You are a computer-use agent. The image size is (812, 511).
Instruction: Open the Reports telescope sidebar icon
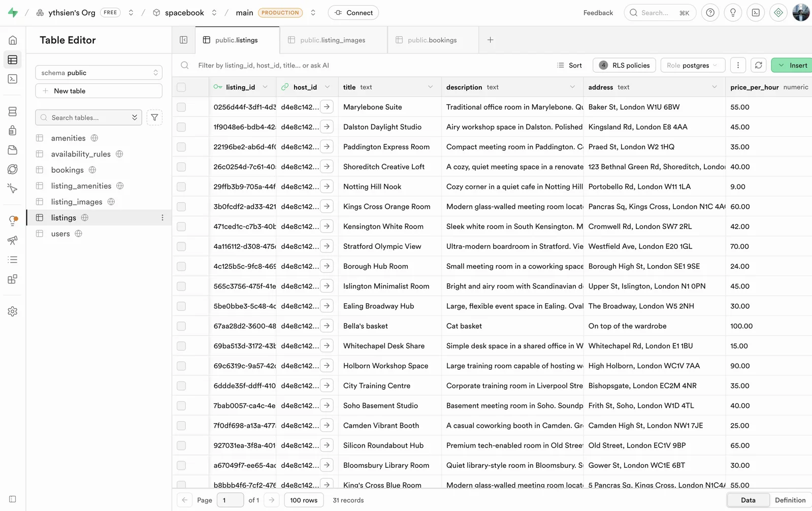[13, 240]
